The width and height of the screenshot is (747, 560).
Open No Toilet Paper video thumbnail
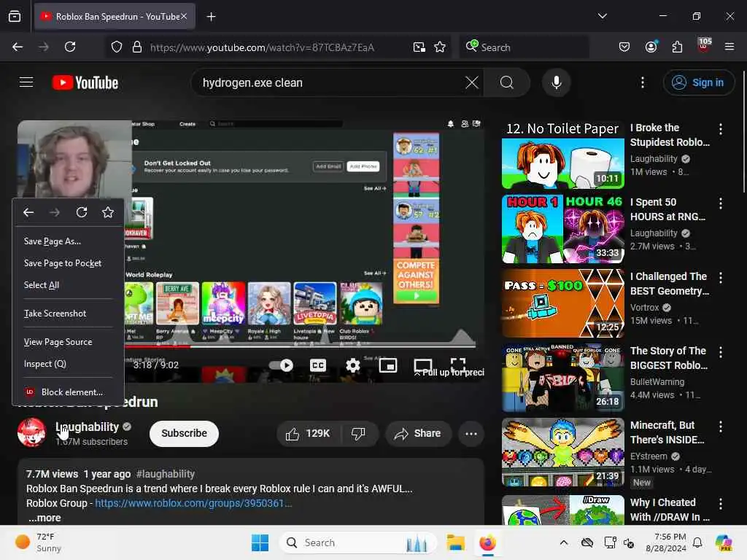click(562, 155)
